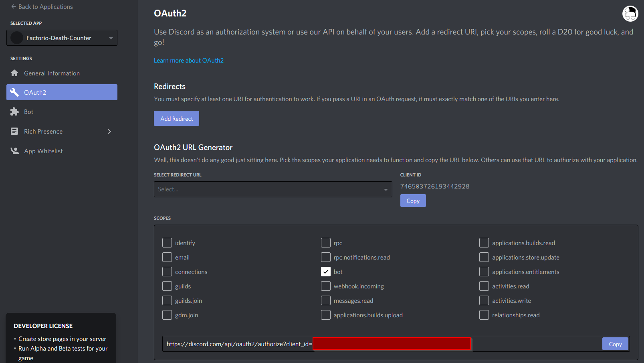Tick the gdm.join scope checkbox

click(x=167, y=315)
